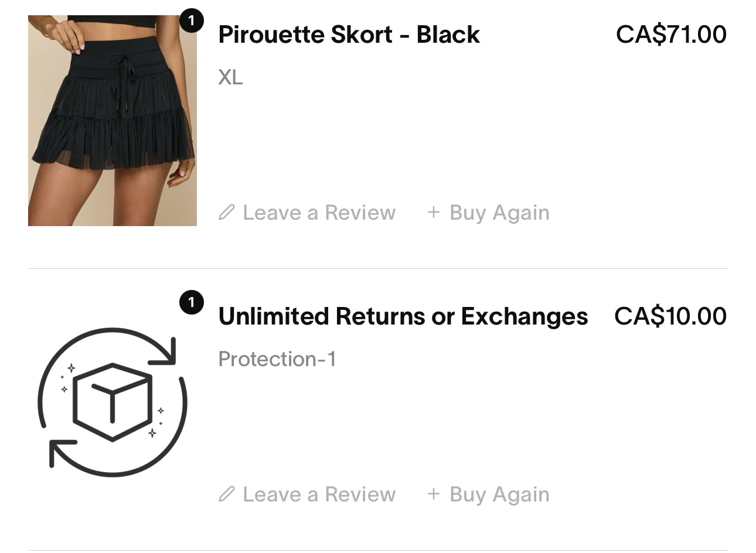Screen dimensions: 756x553
Task: Select the XL size label
Action: [230, 77]
